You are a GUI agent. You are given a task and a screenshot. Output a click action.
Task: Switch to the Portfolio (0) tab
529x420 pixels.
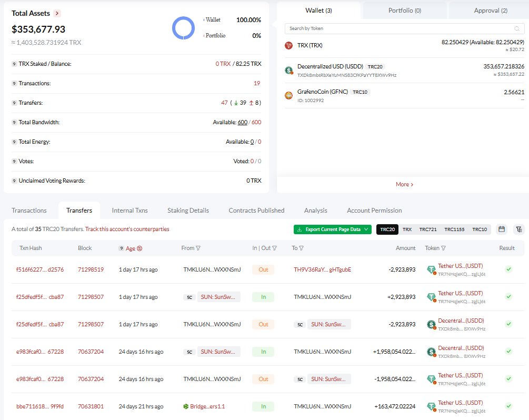tap(404, 11)
